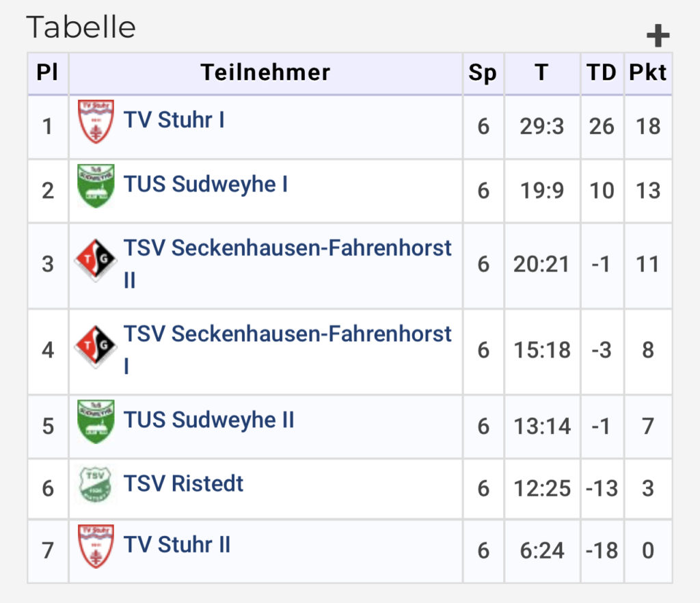Click the Seckenhausen-Fahrenhorst II diamond logo
Image resolution: width=700 pixels, height=603 pixels.
tap(96, 260)
